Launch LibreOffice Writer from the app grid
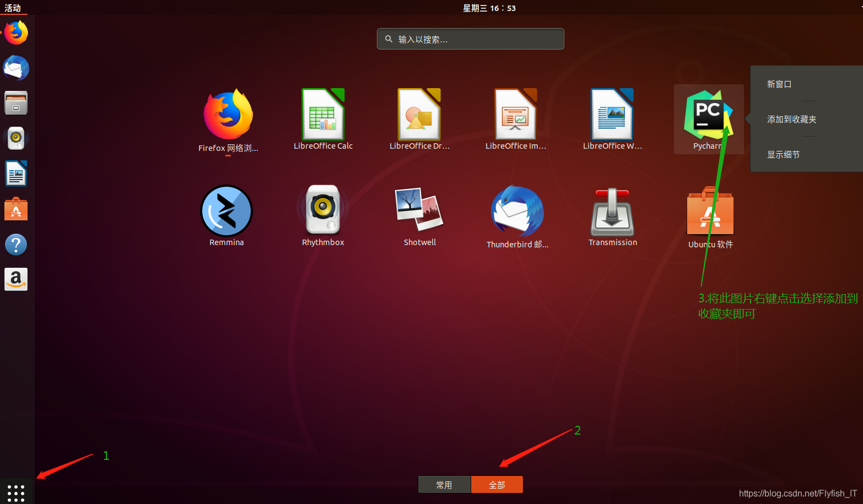The height and width of the screenshot is (504, 863). coord(612,114)
